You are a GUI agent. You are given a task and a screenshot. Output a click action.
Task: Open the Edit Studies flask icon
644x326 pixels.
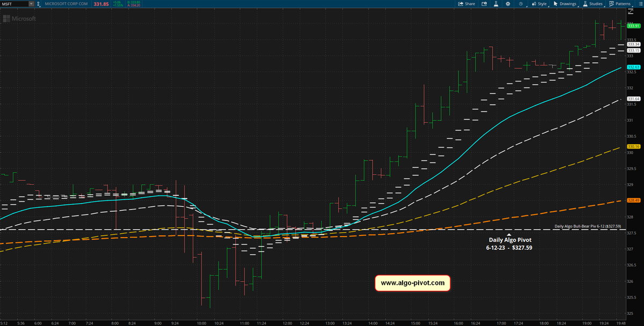496,4
